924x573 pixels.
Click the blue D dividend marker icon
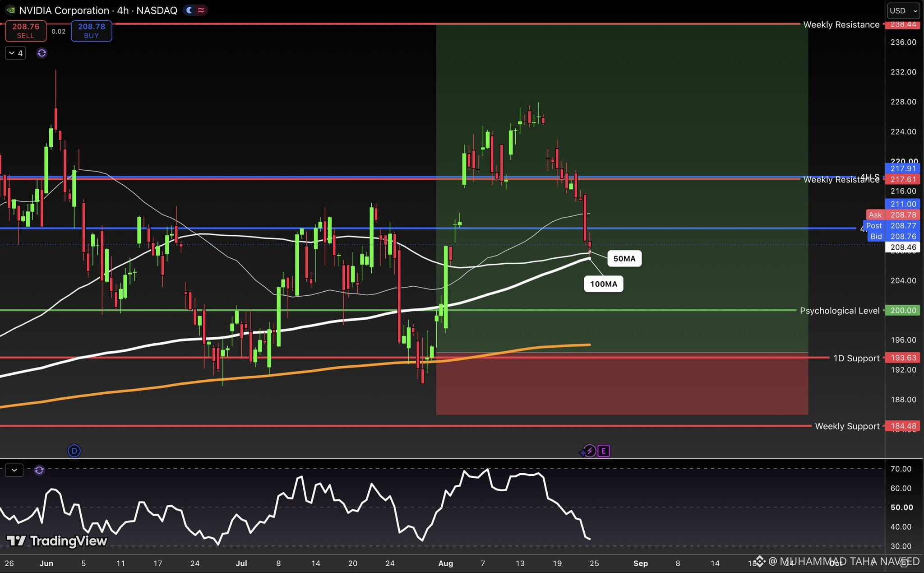pos(74,451)
